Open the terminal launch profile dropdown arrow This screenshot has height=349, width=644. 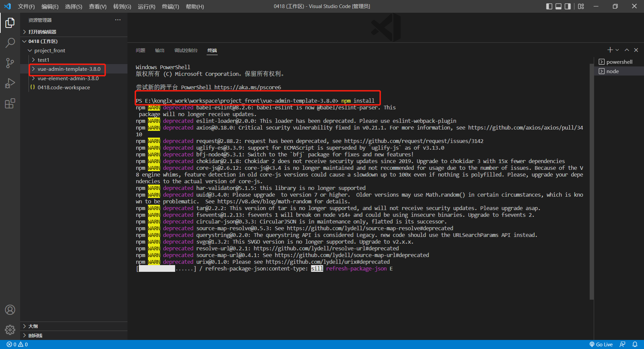[x=617, y=50]
